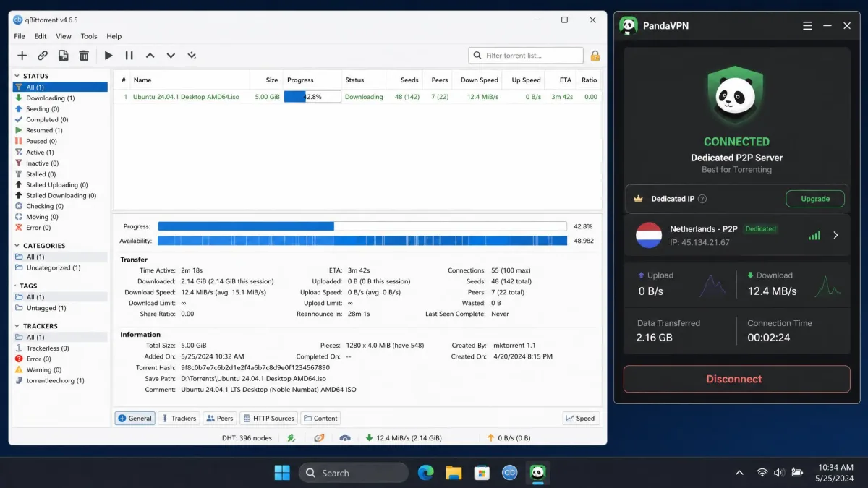Viewport: 868px width, 488px height.
Task: Open File Explorer from the taskbar
Action: (x=454, y=473)
